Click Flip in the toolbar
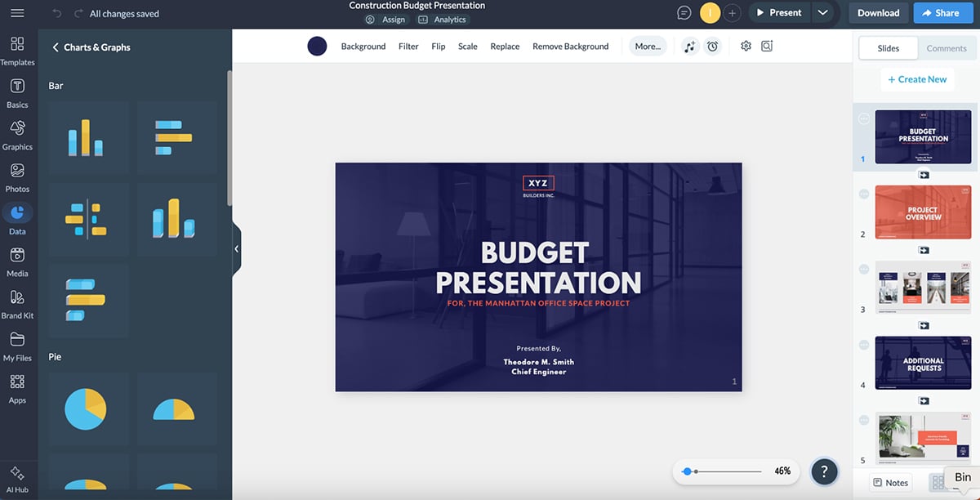The width and height of the screenshot is (980, 500). coord(439,47)
